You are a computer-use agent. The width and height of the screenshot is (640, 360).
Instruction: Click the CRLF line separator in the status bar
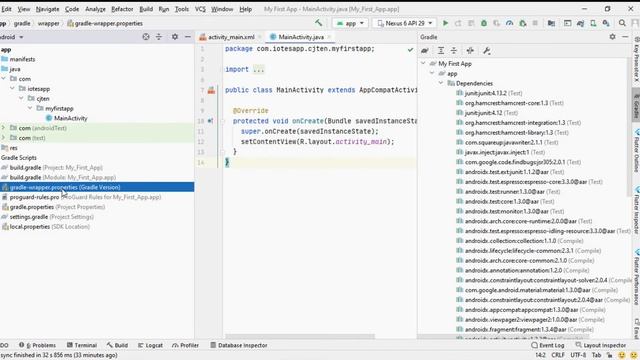558,355
